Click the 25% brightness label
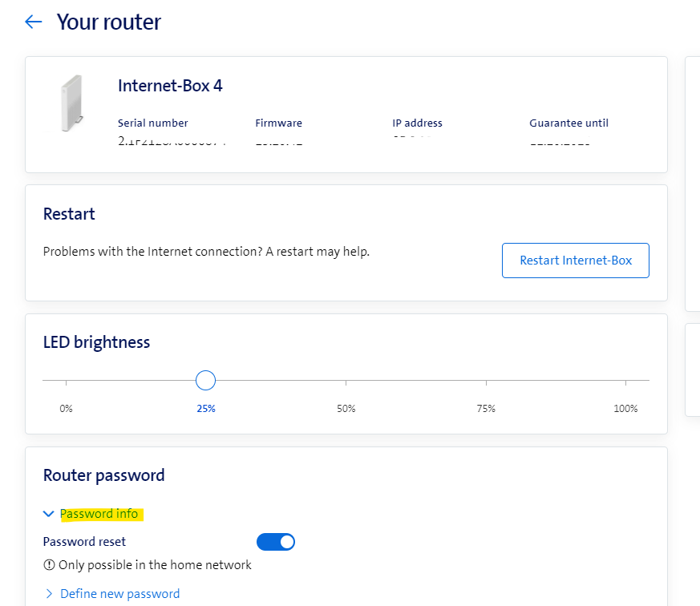 point(206,409)
